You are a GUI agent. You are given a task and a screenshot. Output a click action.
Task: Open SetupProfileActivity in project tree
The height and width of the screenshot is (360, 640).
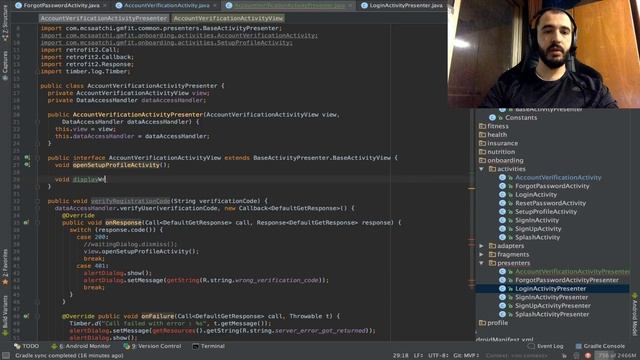tap(546, 212)
